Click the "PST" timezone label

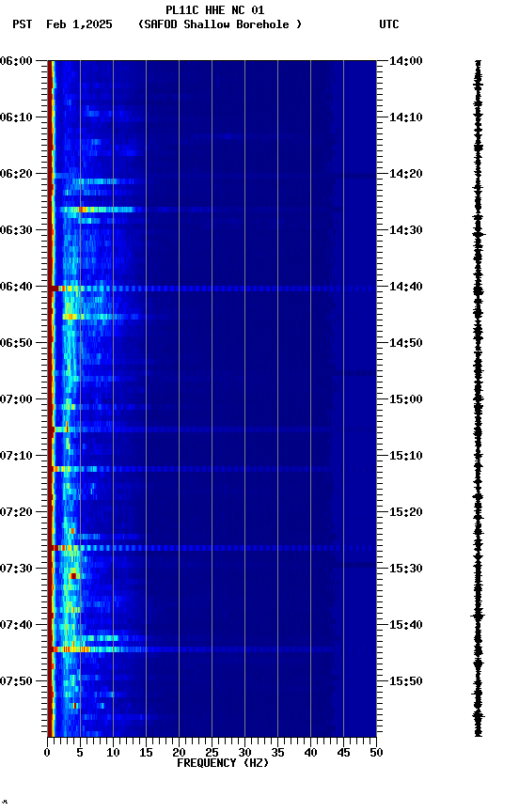click(23, 24)
